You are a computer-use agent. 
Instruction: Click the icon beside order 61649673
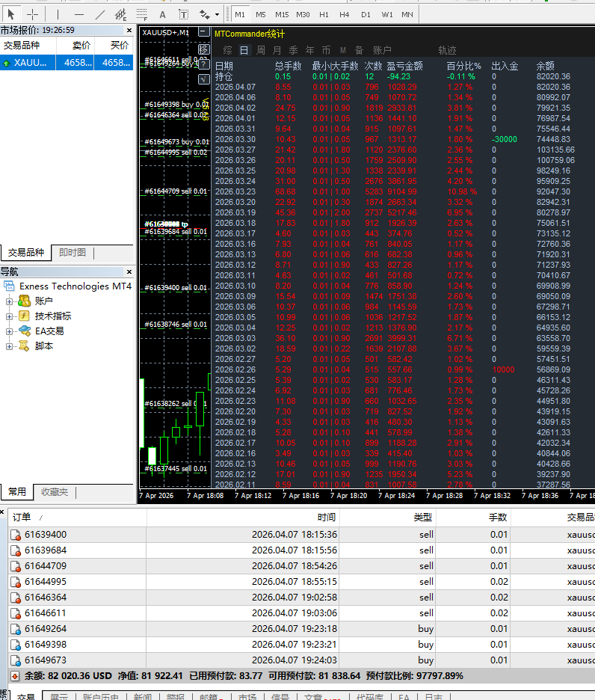click(x=16, y=660)
